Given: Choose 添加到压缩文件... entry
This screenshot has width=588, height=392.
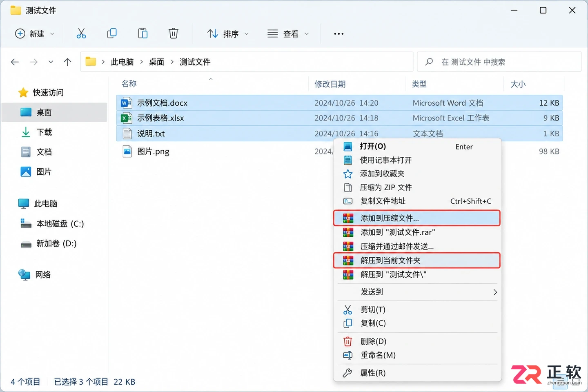Looking at the screenshot, I should (417, 218).
